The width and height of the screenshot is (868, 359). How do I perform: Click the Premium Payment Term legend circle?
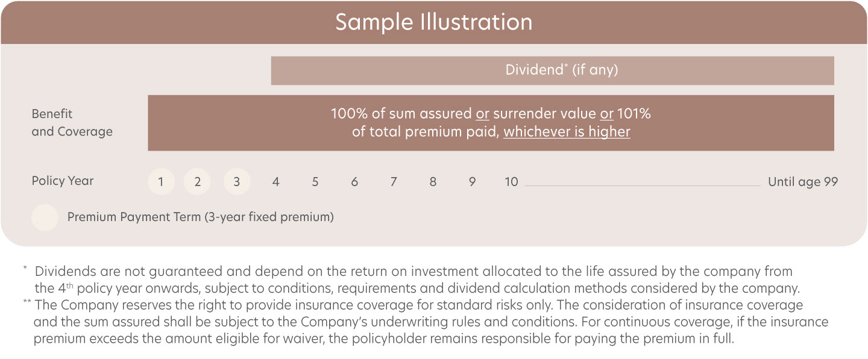[45, 217]
